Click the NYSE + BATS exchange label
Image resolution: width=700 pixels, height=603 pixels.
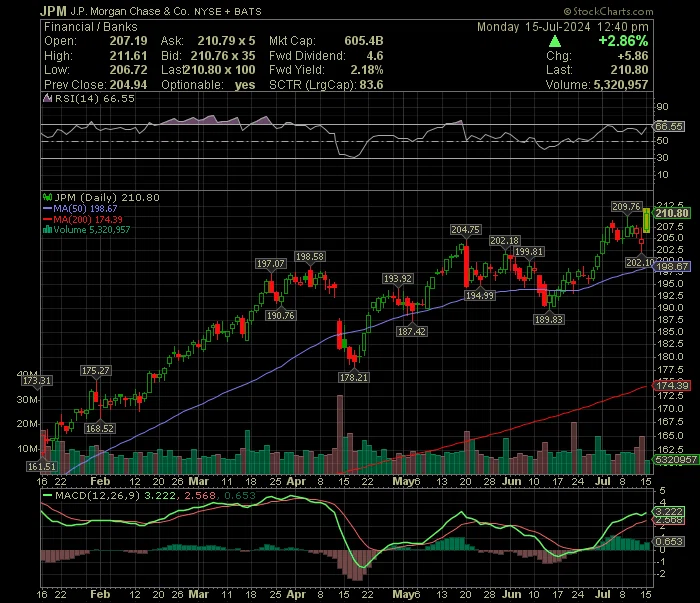[228, 12]
